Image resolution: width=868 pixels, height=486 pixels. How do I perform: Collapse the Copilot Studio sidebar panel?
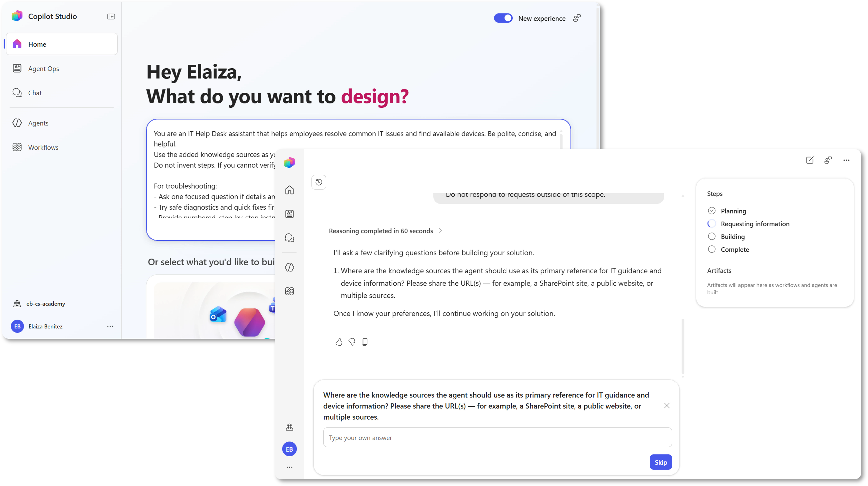(x=111, y=17)
